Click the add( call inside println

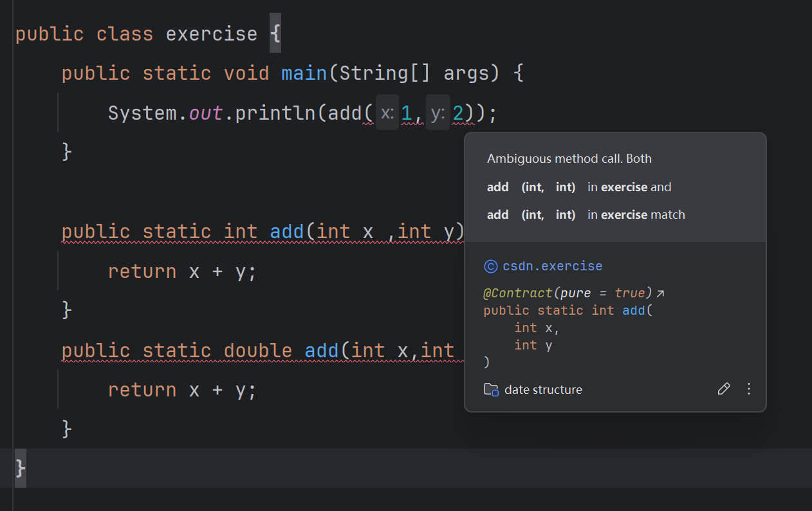click(x=351, y=113)
